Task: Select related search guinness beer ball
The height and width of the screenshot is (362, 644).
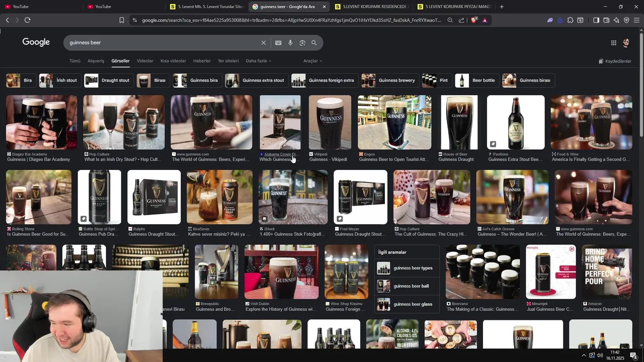Action: [x=407, y=286]
